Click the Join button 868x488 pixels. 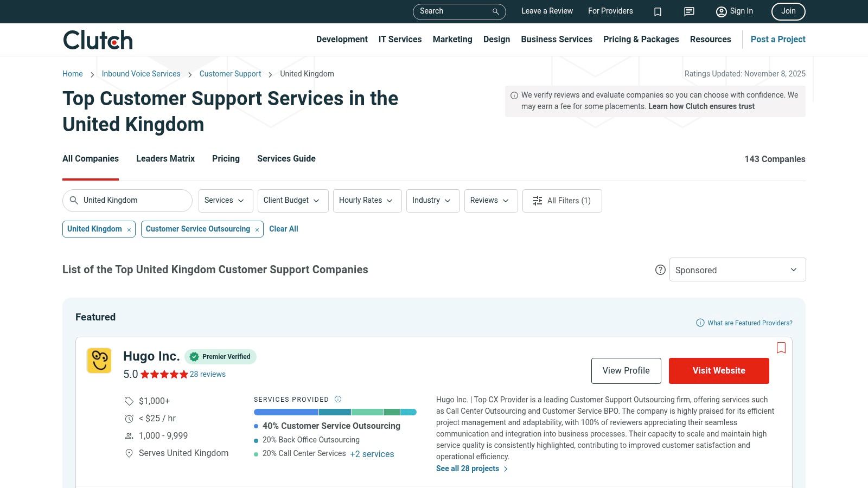[788, 11]
